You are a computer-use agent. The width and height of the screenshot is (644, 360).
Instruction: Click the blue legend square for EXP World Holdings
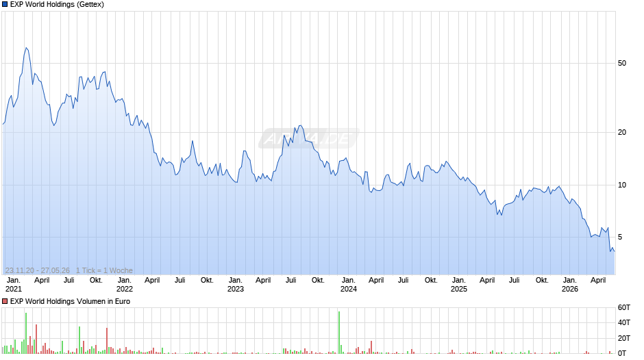click(x=5, y=5)
